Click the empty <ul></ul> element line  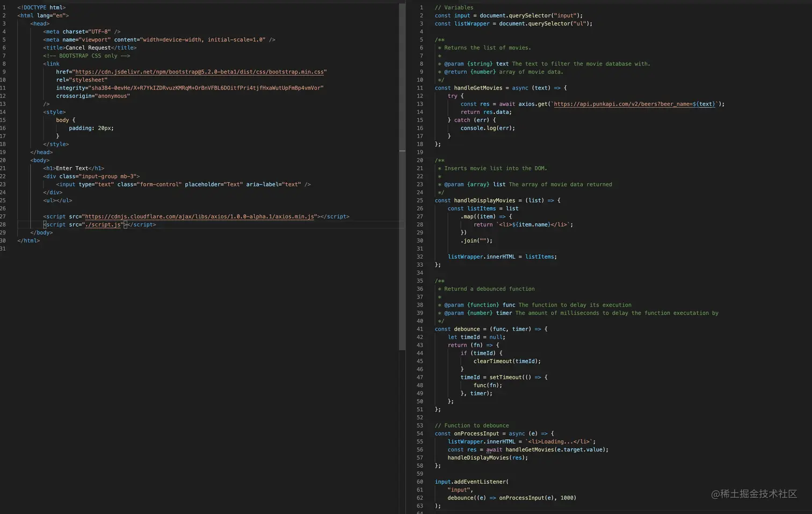click(x=57, y=200)
